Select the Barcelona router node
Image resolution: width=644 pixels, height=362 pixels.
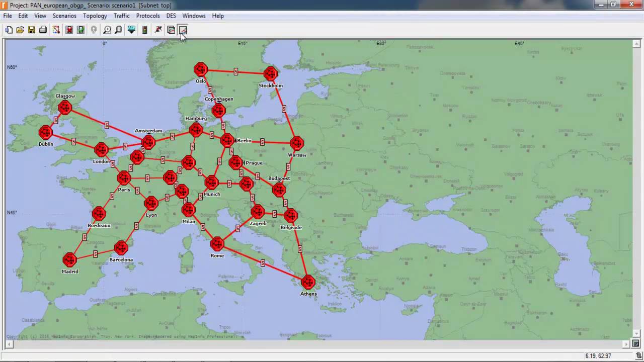tap(121, 248)
